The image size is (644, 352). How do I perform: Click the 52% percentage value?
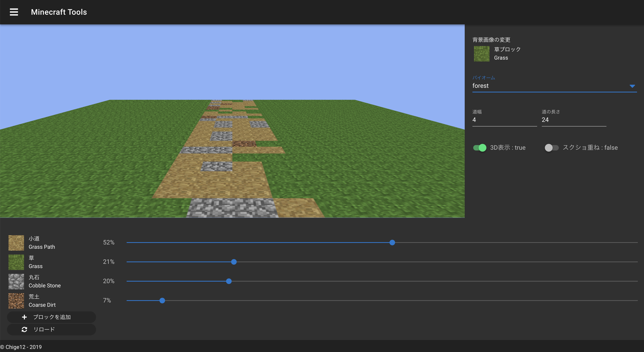coord(109,242)
